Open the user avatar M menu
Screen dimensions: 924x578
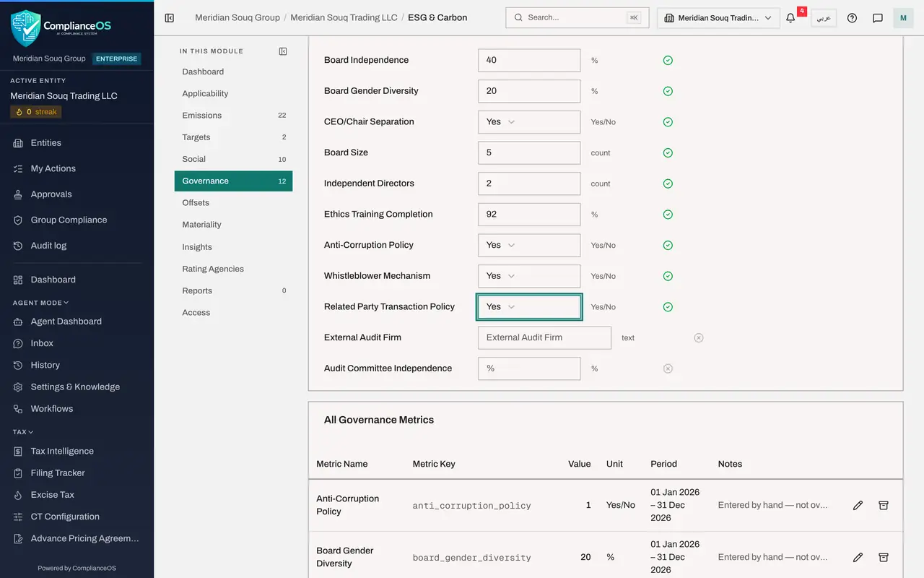[x=903, y=18]
